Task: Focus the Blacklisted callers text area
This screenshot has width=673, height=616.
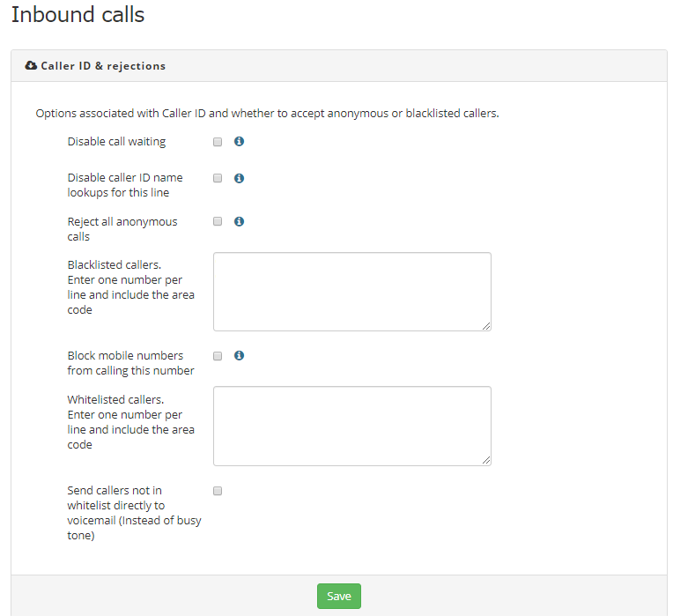Action: tap(352, 292)
